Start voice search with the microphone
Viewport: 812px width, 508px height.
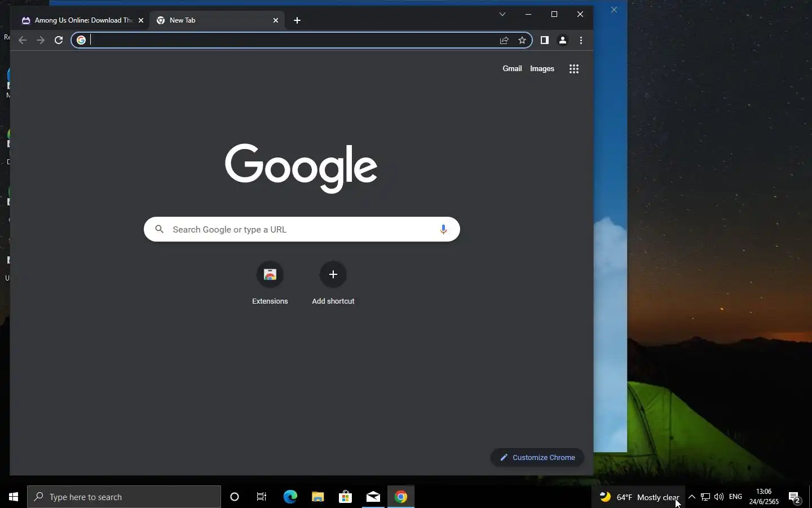(x=443, y=229)
